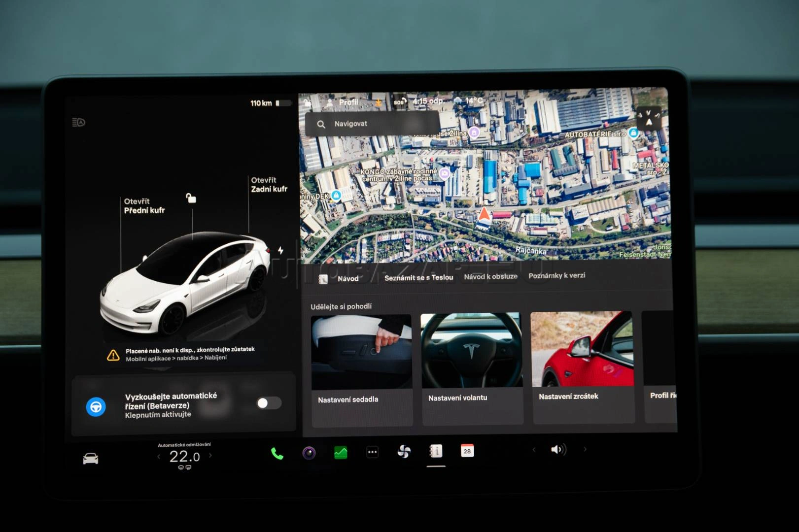Viewport: 799px width, 532px height.
Task: Enable the automatické řízení Betaverze switch
Action: pyautogui.click(x=269, y=403)
